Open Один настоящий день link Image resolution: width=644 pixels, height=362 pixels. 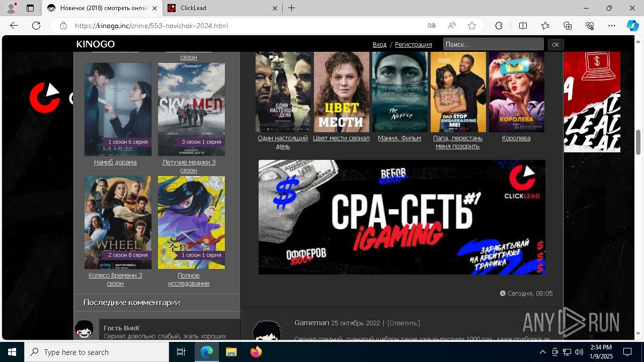tap(283, 142)
